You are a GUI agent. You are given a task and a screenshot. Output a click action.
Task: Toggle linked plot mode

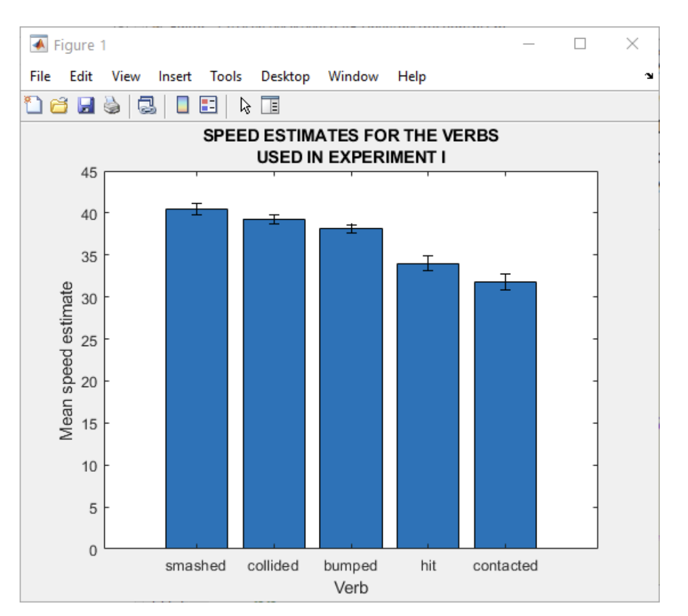(147, 106)
